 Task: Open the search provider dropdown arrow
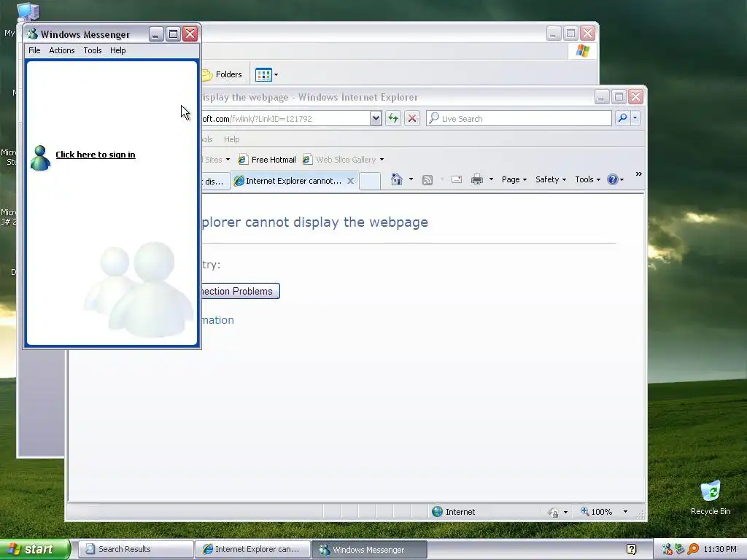pos(635,118)
